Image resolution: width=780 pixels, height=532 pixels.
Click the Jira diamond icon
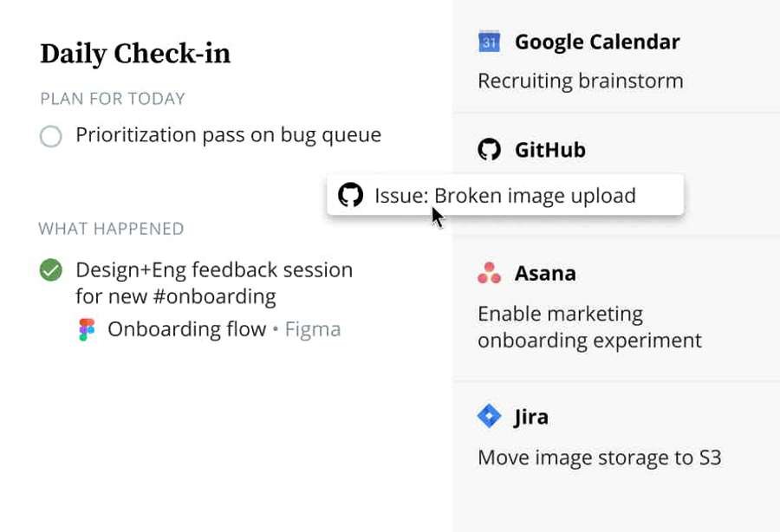[490, 417]
